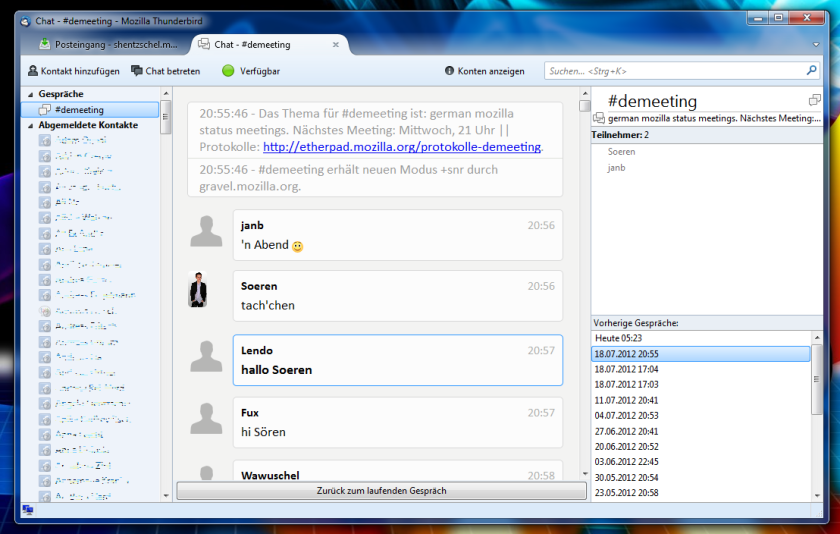The width and height of the screenshot is (840, 534).
Task: Click the topic icon next to german mozilla status
Action: click(x=599, y=118)
